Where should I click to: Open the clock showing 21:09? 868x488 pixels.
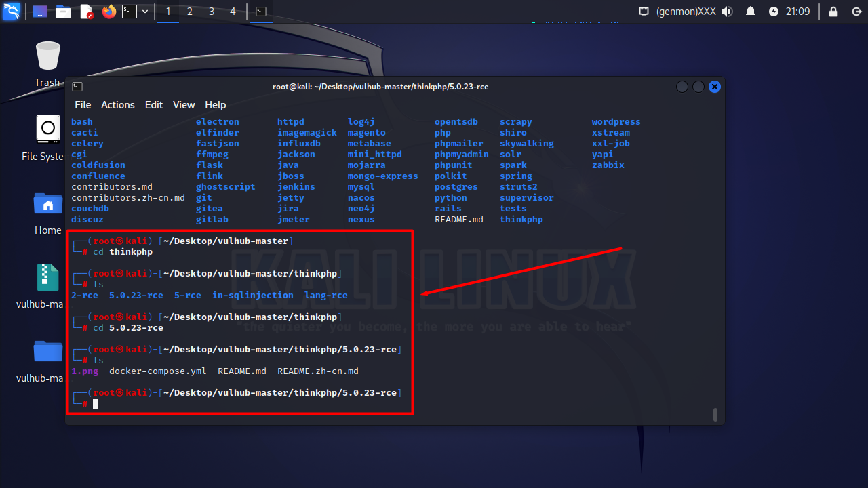798,12
